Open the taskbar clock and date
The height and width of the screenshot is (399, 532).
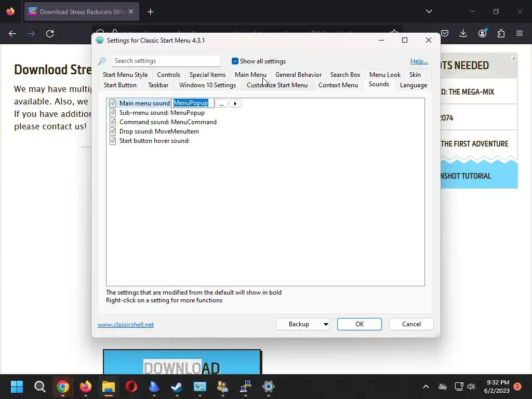[497, 387]
